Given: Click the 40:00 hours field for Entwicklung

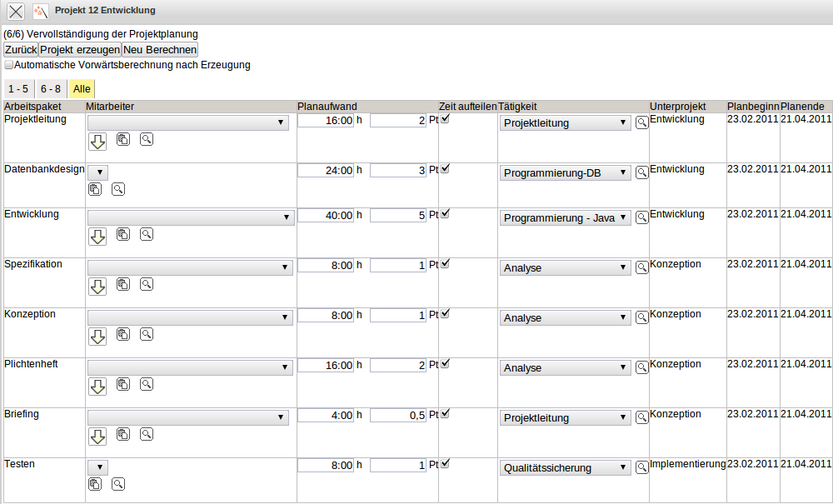Looking at the screenshot, I should click(326, 215).
